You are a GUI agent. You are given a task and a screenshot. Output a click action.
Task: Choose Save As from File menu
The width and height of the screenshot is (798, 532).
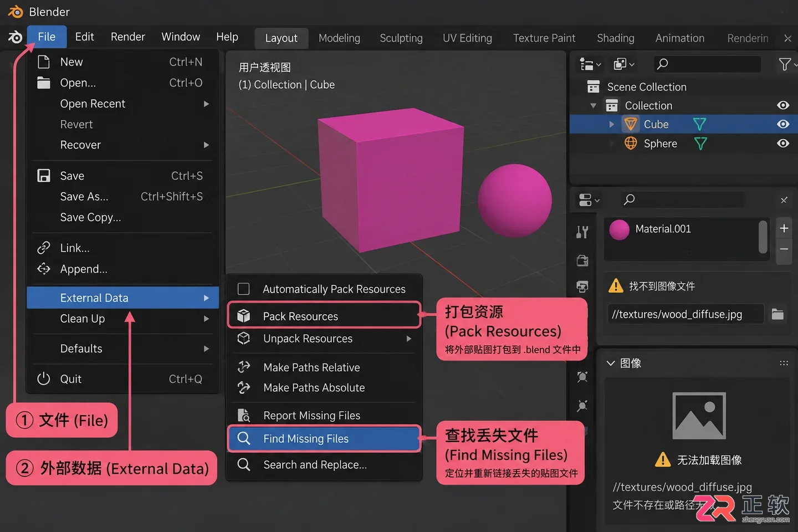pos(123,196)
